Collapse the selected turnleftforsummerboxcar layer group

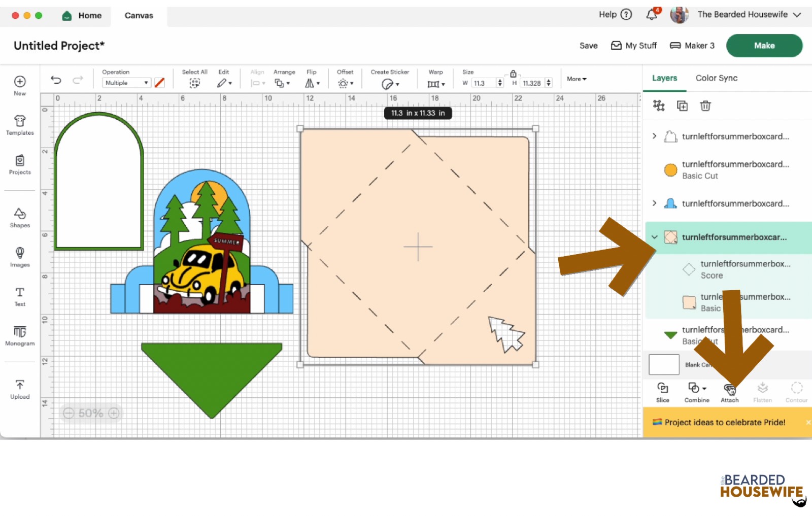pyautogui.click(x=654, y=237)
